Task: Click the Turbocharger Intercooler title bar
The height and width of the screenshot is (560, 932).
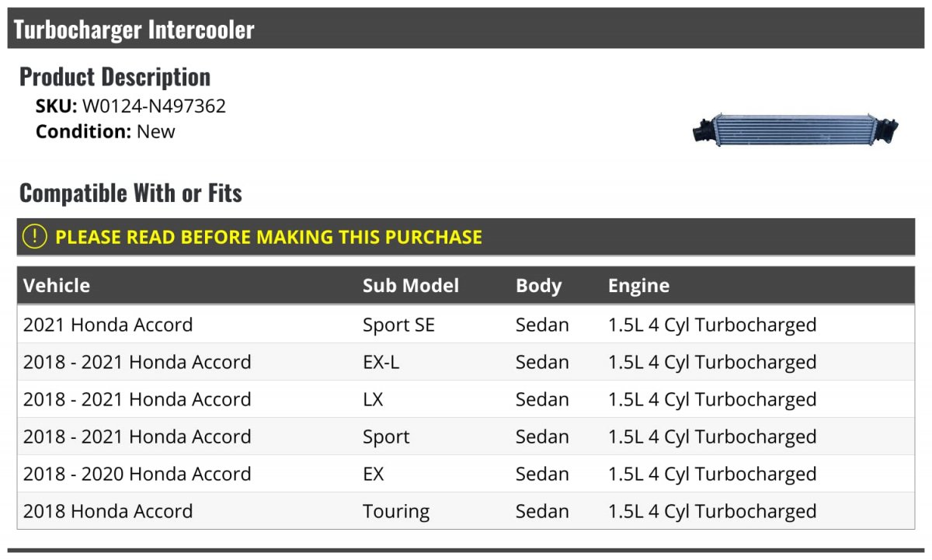Action: (x=466, y=29)
